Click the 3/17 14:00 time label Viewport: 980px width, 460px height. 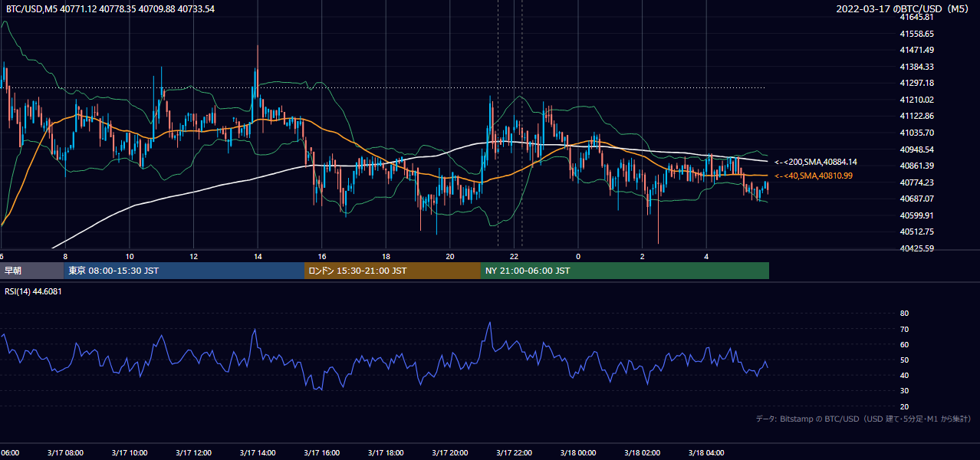[x=257, y=453]
